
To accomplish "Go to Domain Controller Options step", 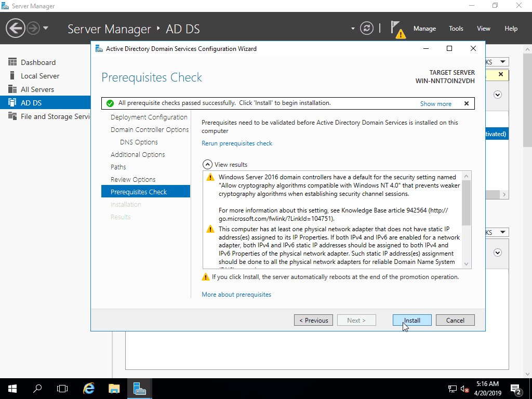I will point(150,129).
